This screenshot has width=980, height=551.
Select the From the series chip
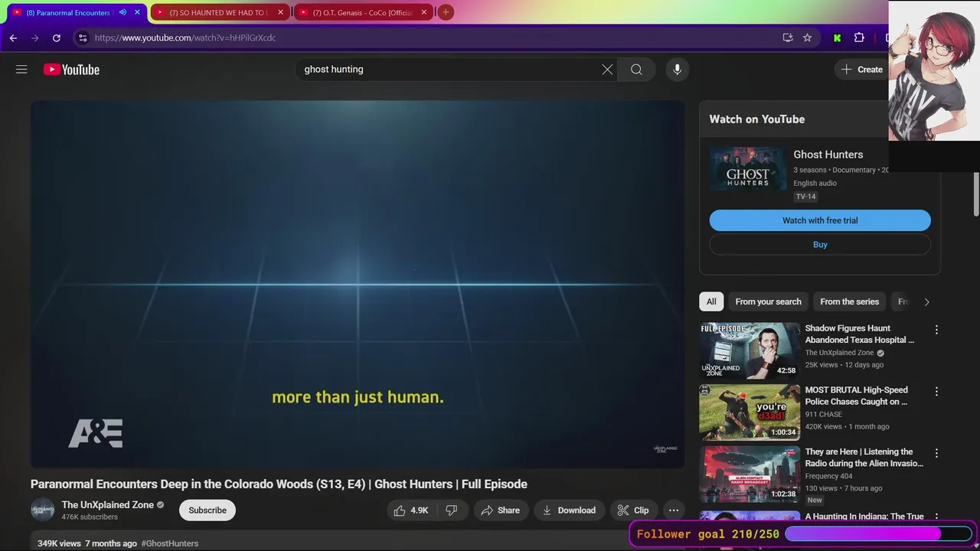coord(849,302)
